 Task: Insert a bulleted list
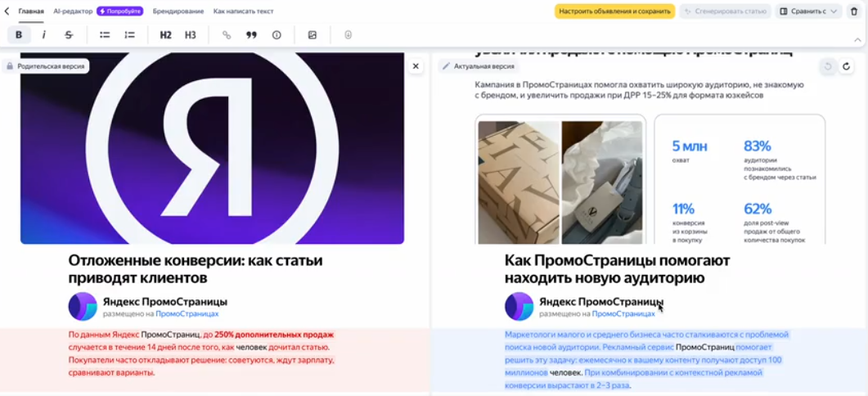pos(105,35)
